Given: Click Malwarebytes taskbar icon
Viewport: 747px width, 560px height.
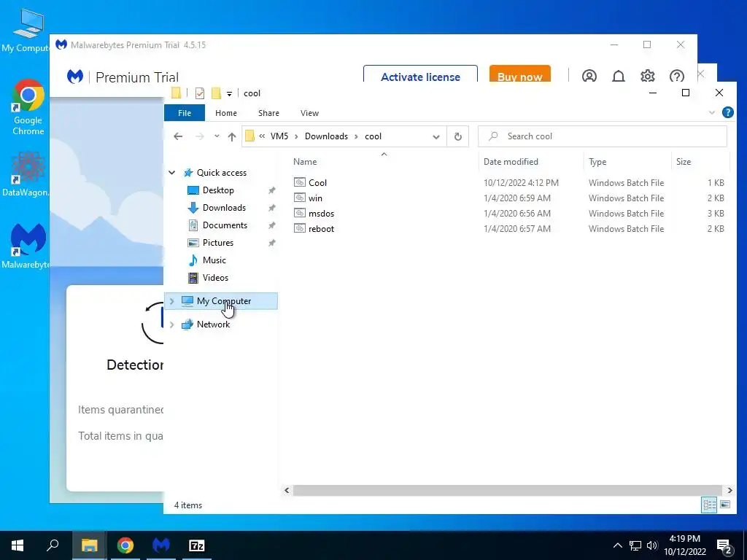Looking at the screenshot, I should [x=161, y=545].
